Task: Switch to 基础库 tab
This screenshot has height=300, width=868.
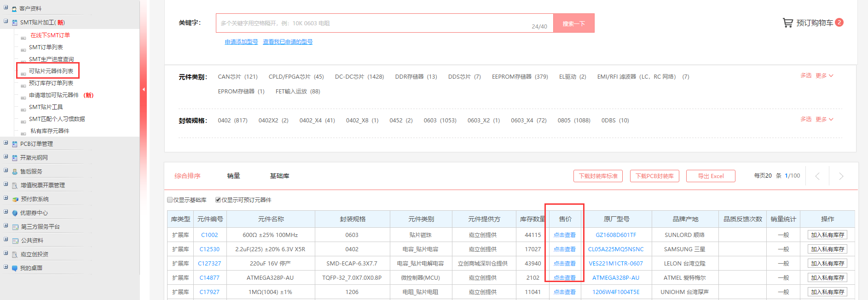Action: [x=279, y=176]
